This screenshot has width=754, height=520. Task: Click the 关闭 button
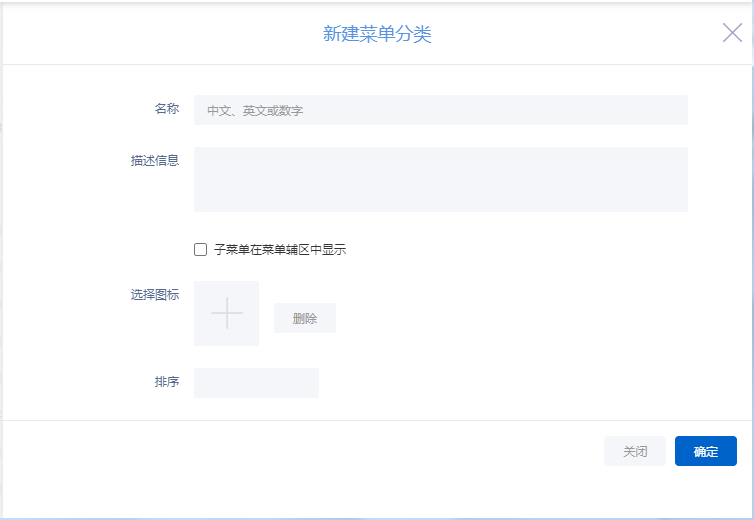click(x=635, y=451)
